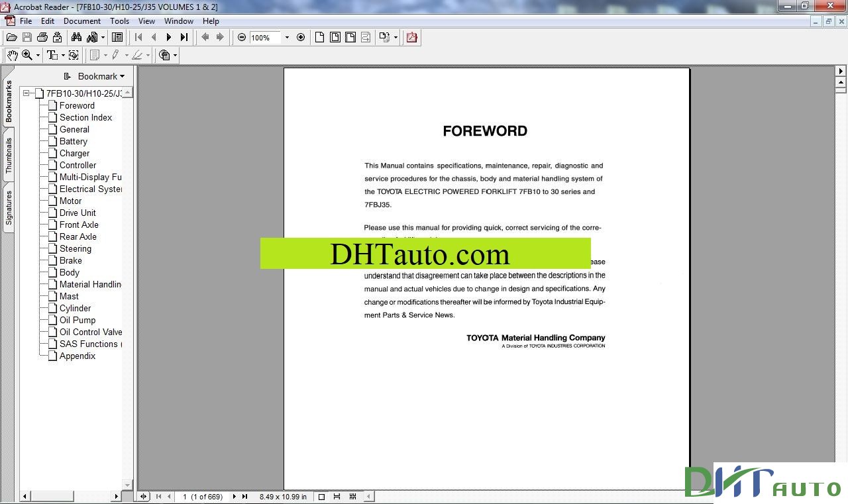Open the File menu
The image size is (848, 504).
26,21
